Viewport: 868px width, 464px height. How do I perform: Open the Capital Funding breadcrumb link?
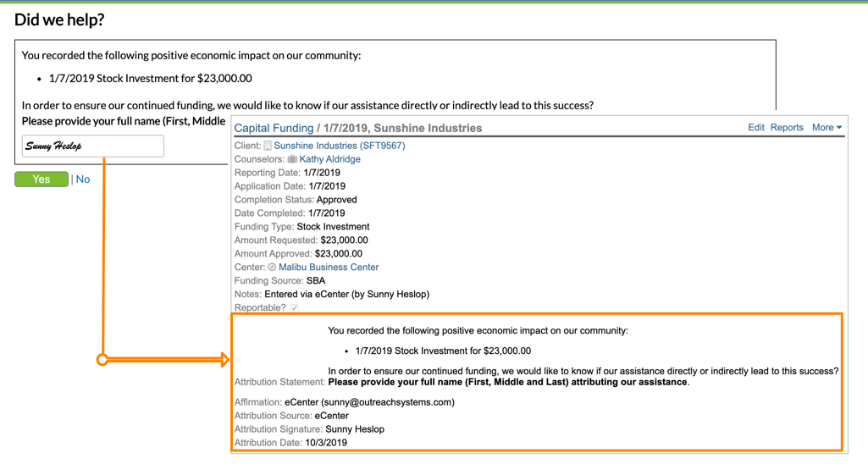[273, 128]
